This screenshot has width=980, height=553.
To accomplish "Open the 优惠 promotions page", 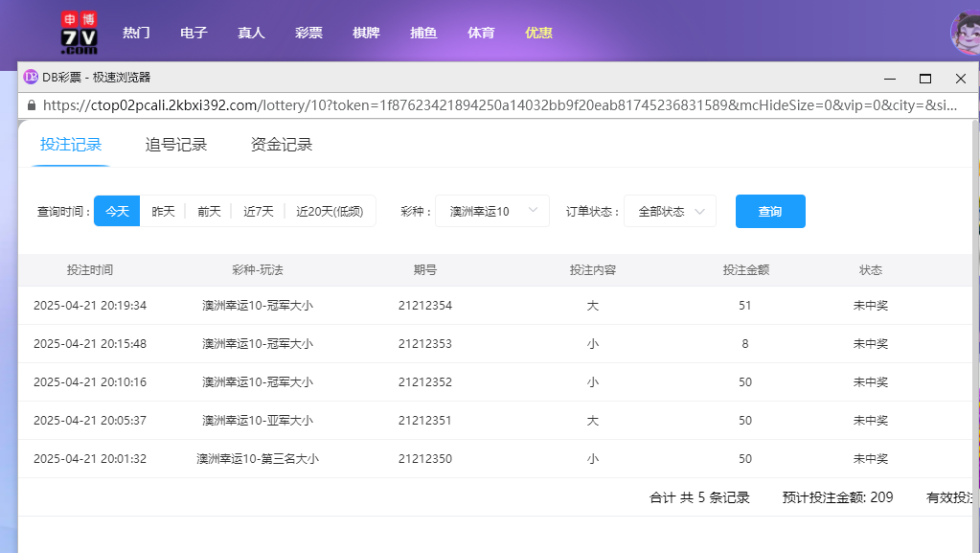I will [x=537, y=32].
